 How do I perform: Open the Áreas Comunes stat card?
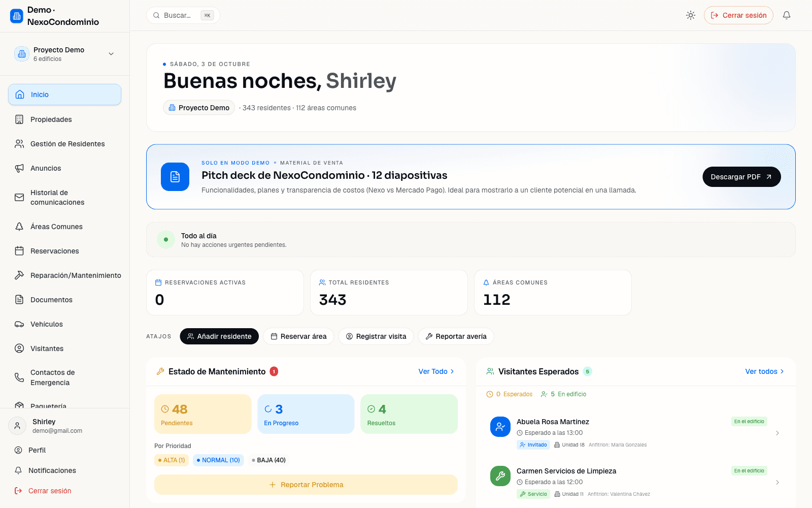pyautogui.click(x=553, y=293)
